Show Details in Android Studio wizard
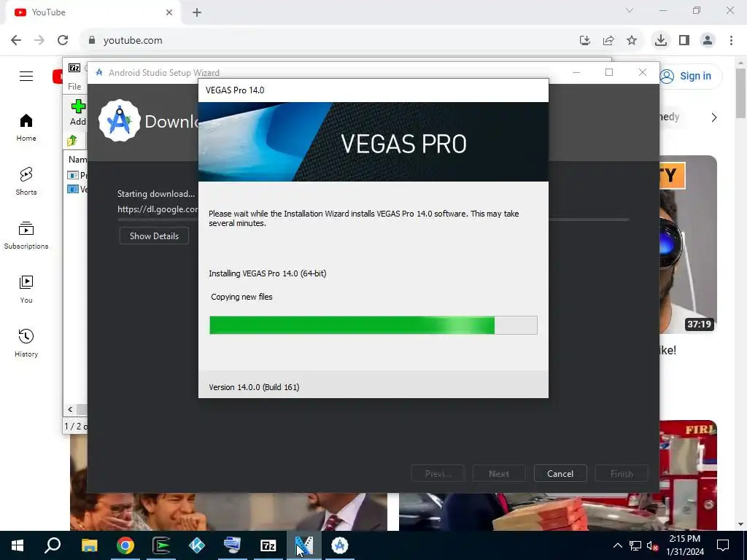 click(154, 236)
